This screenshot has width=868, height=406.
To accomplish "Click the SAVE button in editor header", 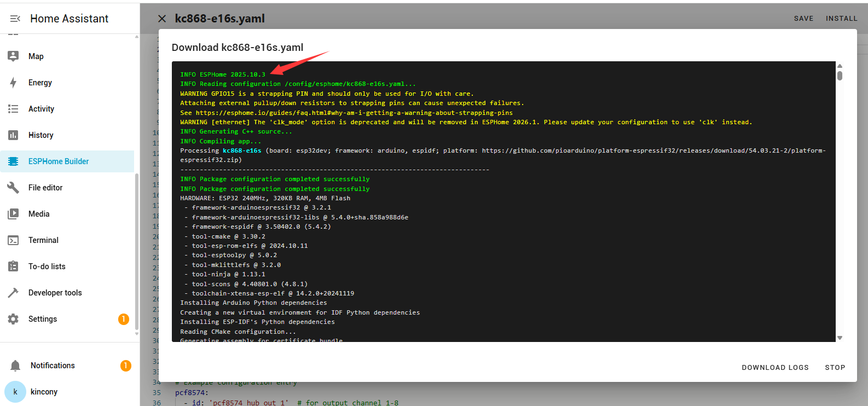I will 803,19.
